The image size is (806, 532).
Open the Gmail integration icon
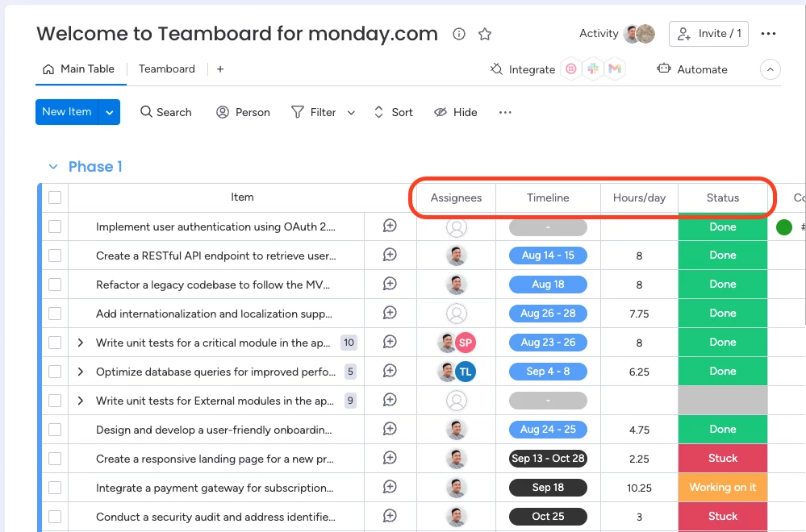coord(615,69)
